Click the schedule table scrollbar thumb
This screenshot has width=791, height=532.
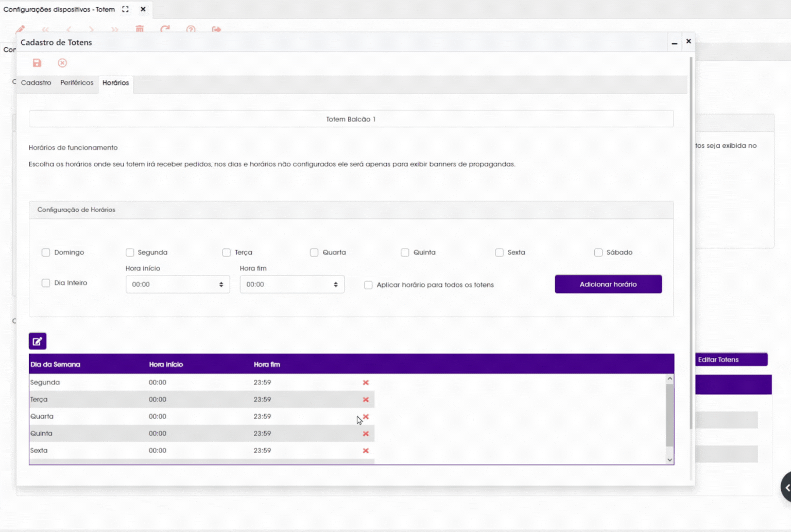tap(669, 415)
